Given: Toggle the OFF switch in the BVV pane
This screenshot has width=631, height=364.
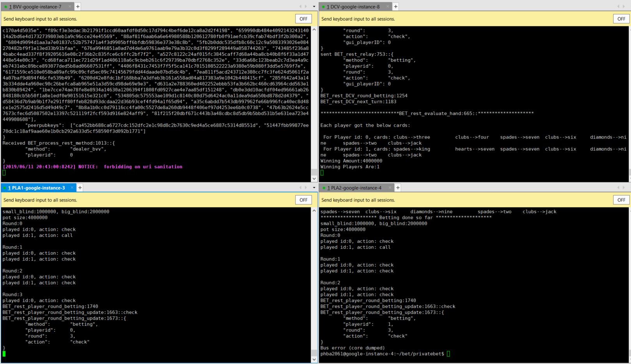Looking at the screenshot, I should [303, 19].
